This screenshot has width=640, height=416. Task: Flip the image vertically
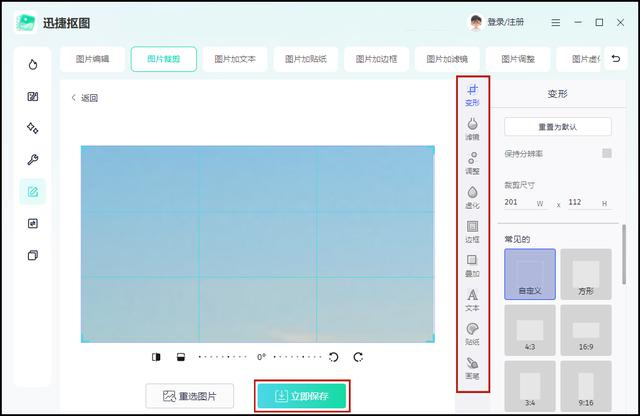[181, 357]
